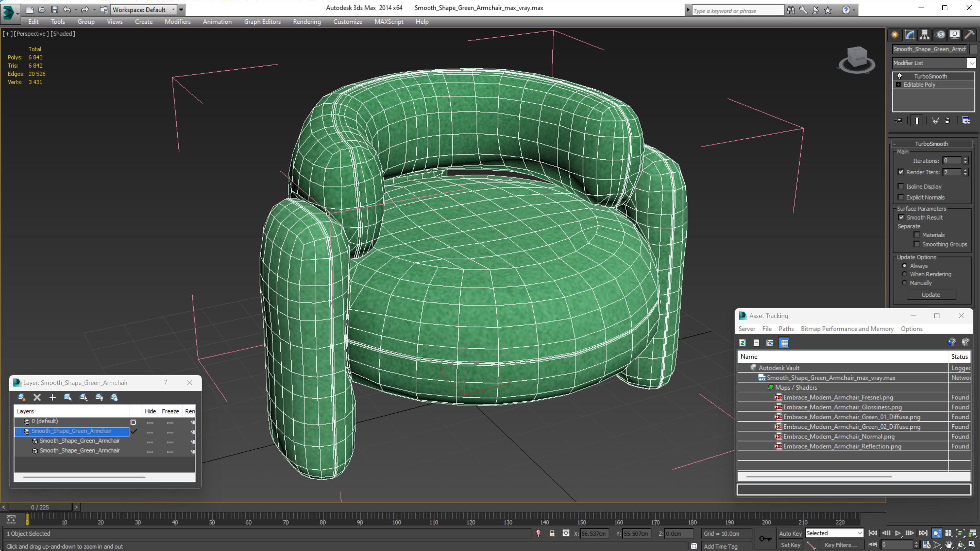980x551 pixels.
Task: Expand Editable Poly in modifier stack
Action: (898, 84)
